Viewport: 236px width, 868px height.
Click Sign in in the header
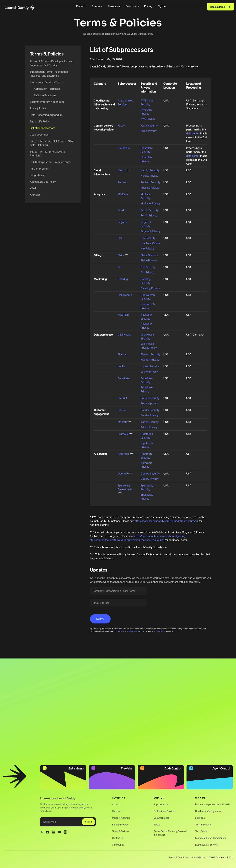[x=162, y=6]
